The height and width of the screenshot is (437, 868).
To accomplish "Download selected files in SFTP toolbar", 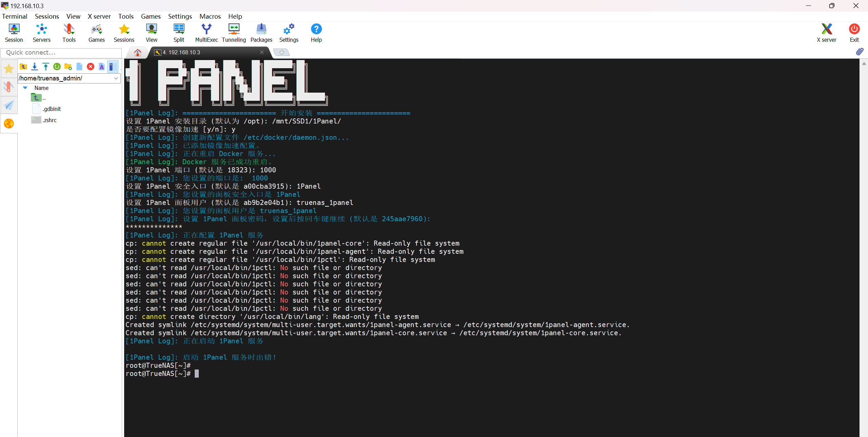I will (x=35, y=66).
